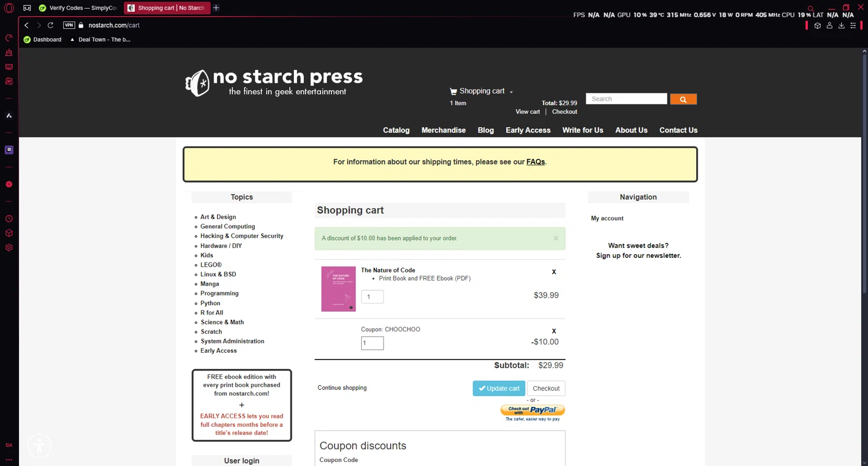Screen dimensions: 868x466
Task: Open the profile icon in toolbar
Action: coord(829,25)
